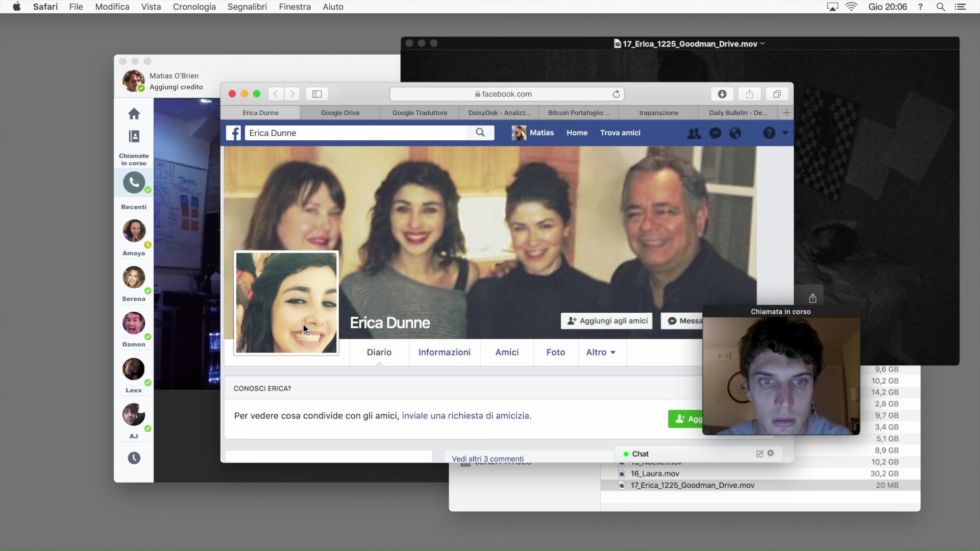Click inviale una richiesta di amicizia link
This screenshot has width=980, height=551.
[465, 416]
